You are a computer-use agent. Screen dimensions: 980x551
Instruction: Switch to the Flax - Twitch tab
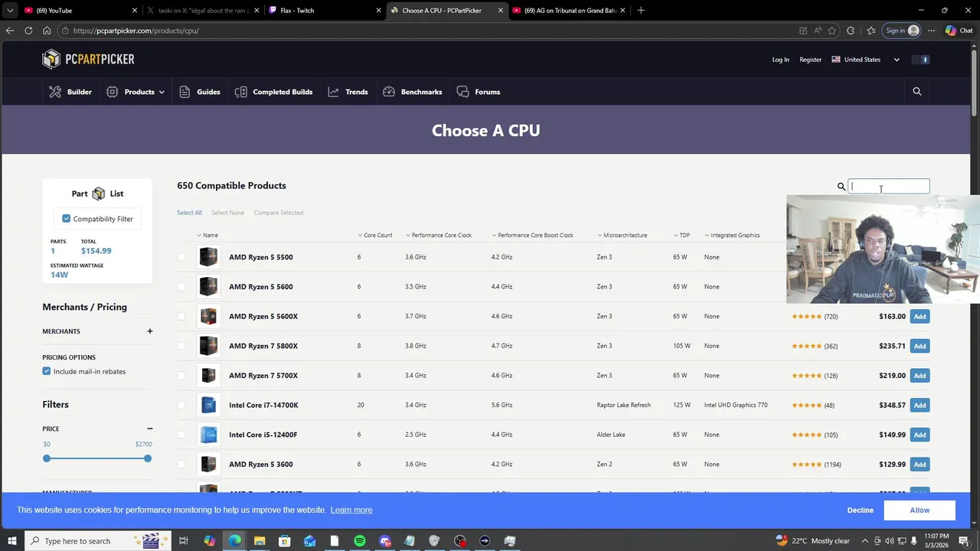(x=325, y=10)
